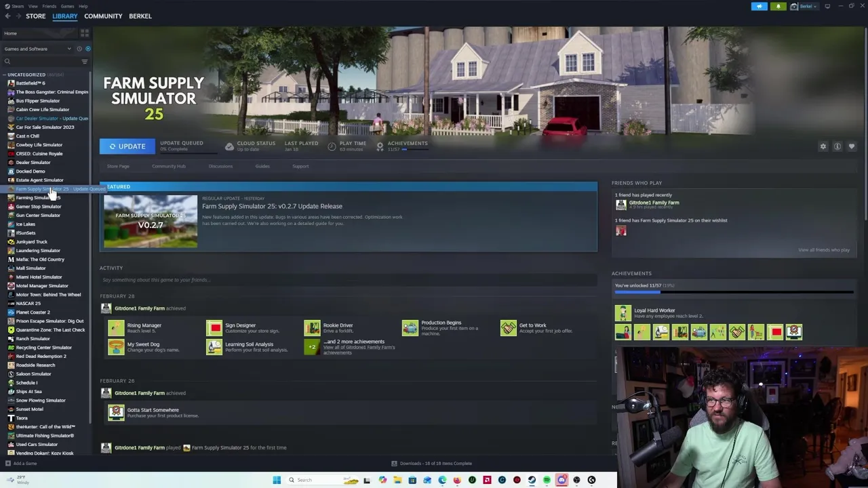Click the Get to Work achievement icon
Image resolution: width=868 pixels, height=488 pixels.
[x=508, y=328]
